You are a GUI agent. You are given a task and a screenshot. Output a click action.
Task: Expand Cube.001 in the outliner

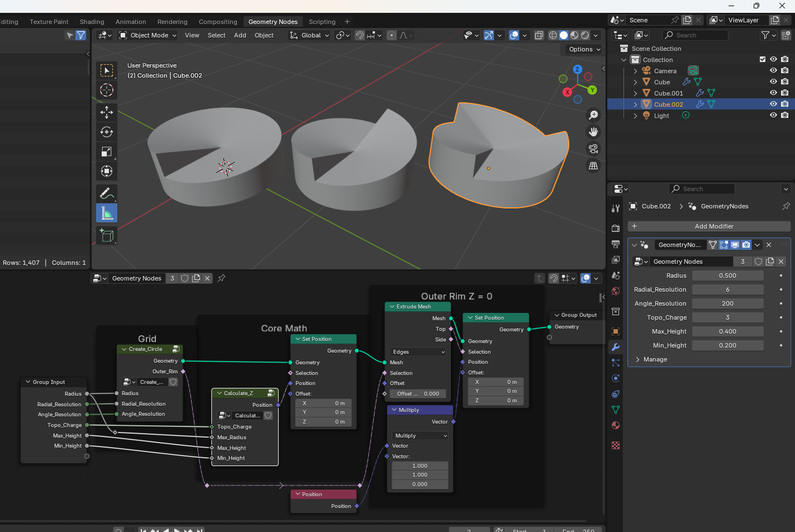pyautogui.click(x=635, y=93)
